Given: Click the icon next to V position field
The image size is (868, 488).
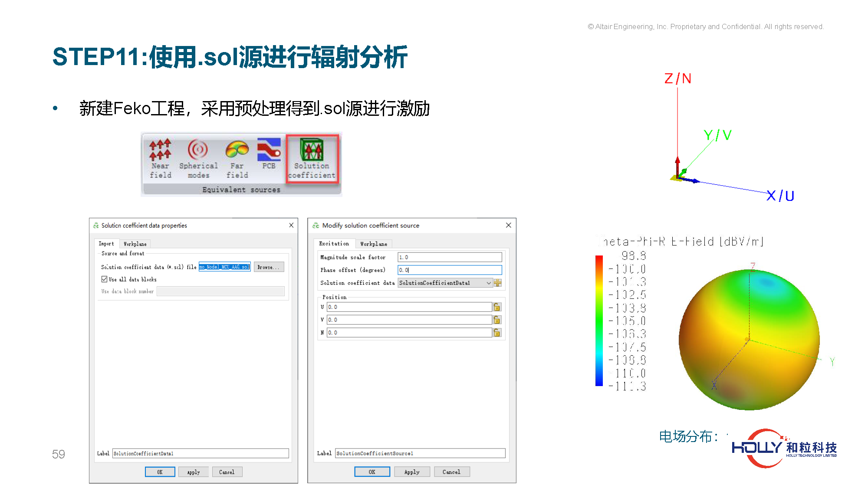Looking at the screenshot, I should (497, 320).
